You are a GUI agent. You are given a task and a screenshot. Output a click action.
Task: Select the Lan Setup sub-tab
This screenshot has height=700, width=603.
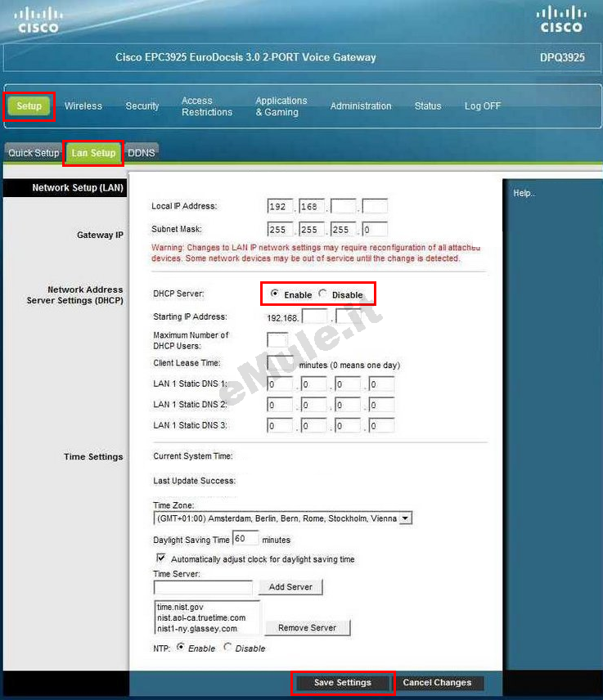pos(93,153)
